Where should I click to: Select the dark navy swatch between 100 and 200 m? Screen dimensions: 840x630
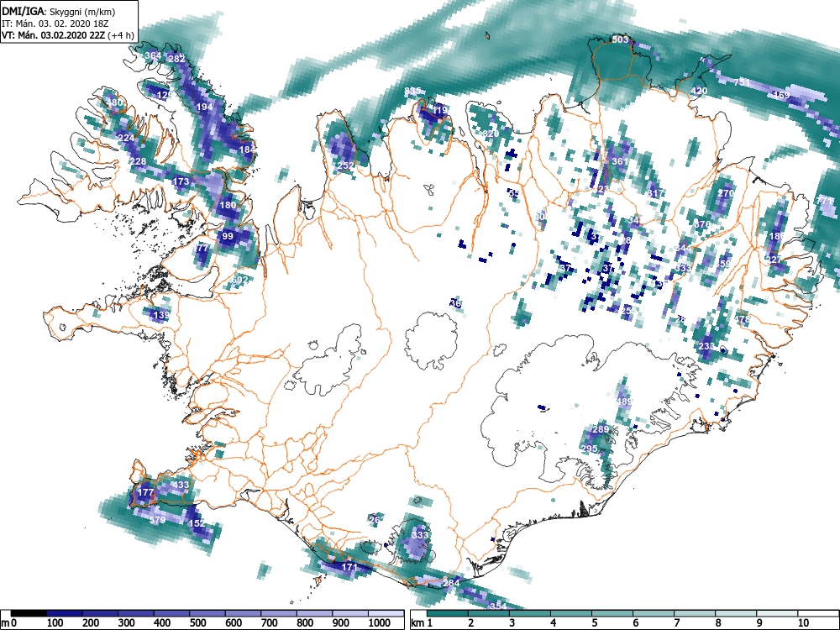65,613
